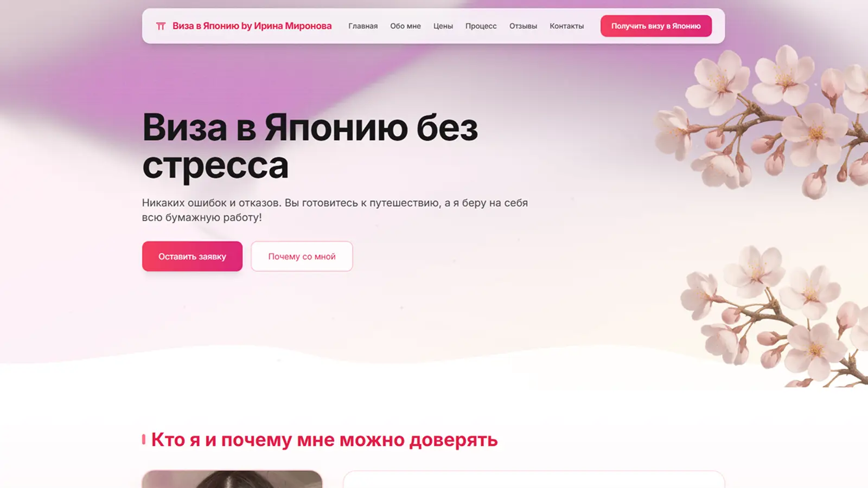Click the torii gate logo icon
The image size is (868, 488).
[x=161, y=26]
